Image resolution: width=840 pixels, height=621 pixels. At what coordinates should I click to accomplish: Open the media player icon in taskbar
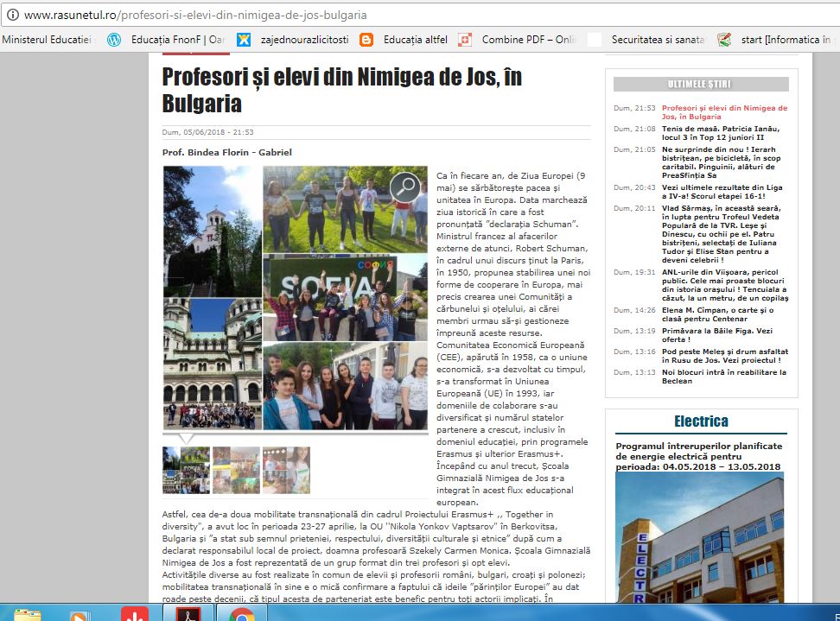pos(78,614)
